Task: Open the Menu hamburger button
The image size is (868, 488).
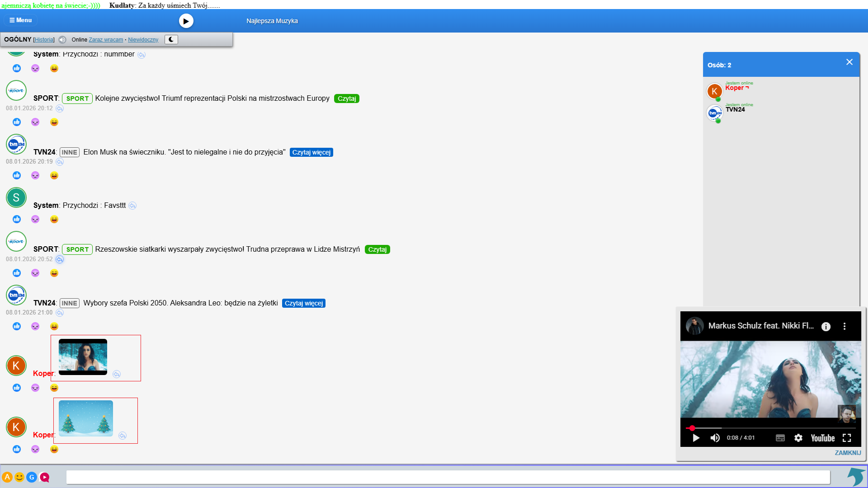Action: (x=21, y=20)
